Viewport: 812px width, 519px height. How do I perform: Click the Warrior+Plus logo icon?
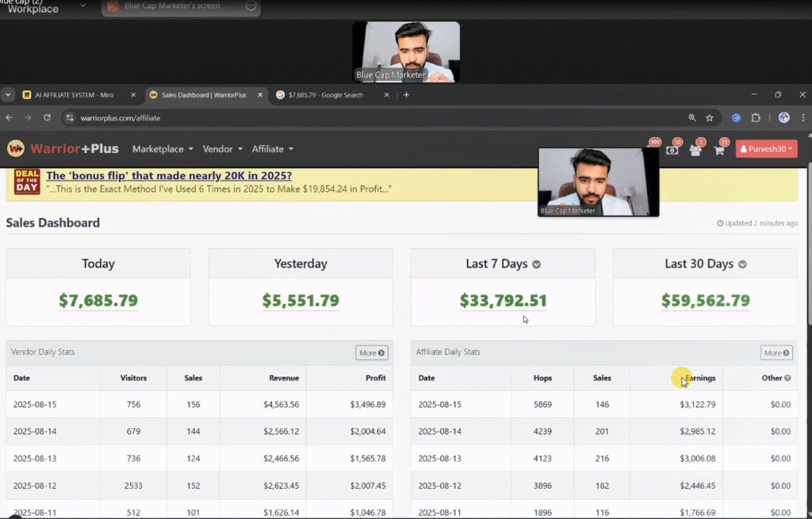tap(16, 148)
